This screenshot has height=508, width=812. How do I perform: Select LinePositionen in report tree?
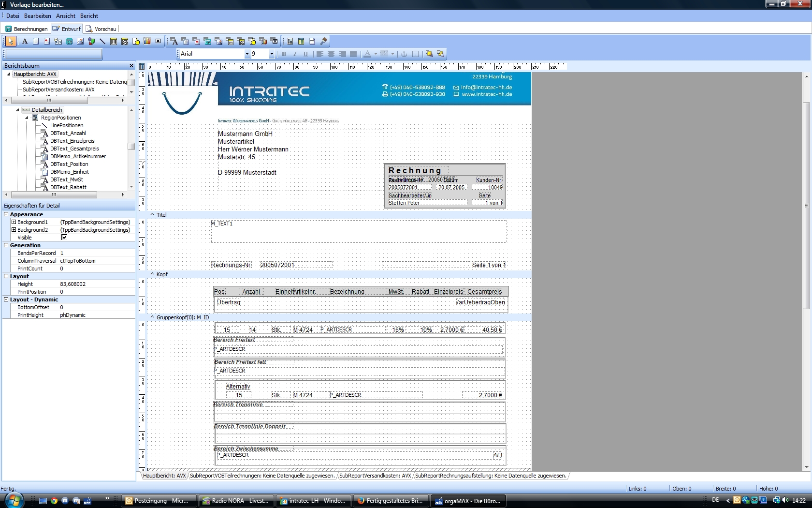coord(67,125)
